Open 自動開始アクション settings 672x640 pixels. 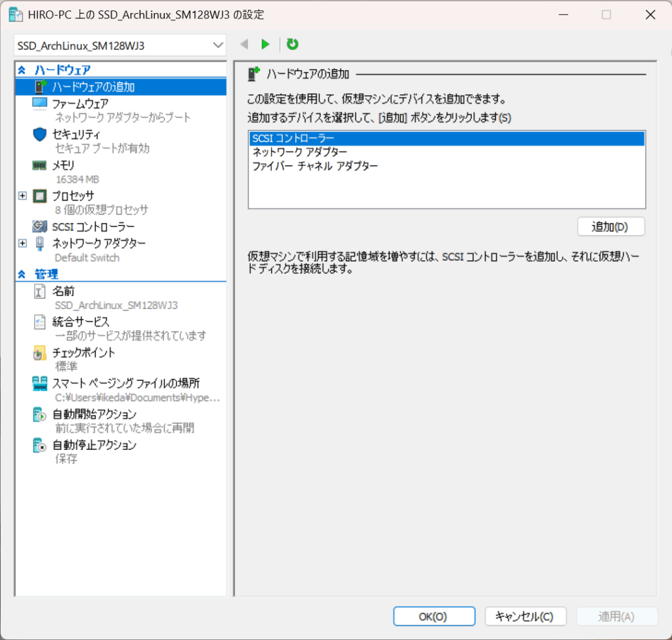94,414
